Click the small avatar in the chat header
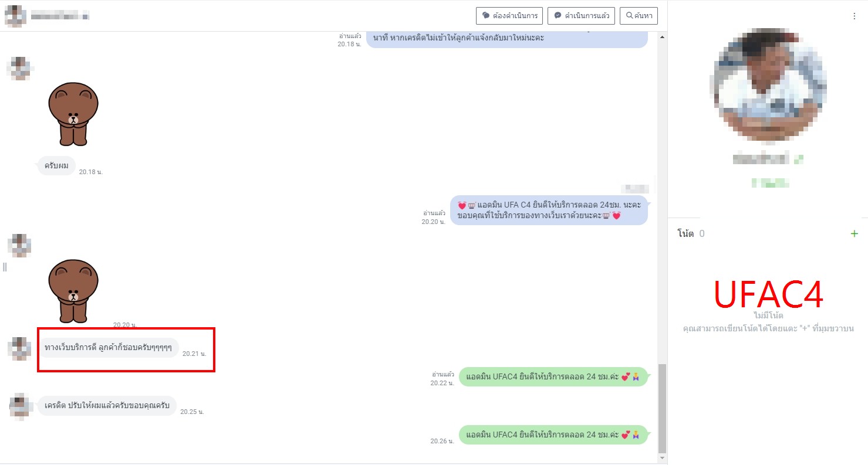 tap(15, 16)
